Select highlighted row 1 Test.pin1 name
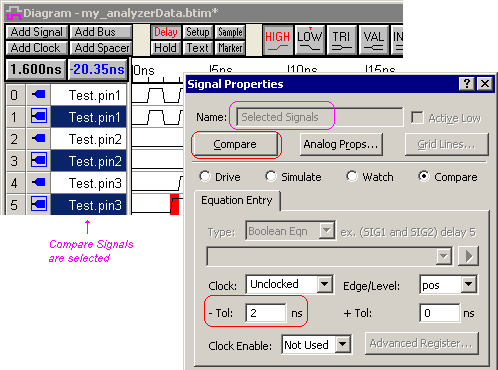Screen dimensions: 498x370 coord(89,117)
